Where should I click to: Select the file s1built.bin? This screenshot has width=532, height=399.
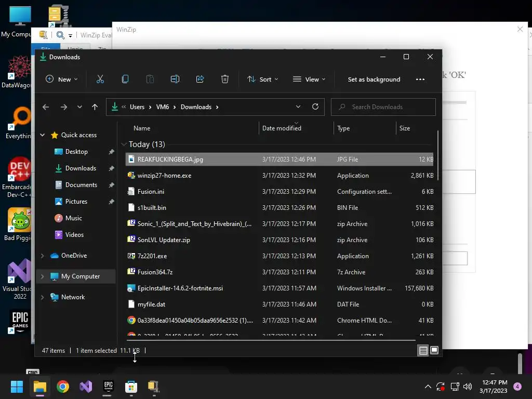(280, 208)
